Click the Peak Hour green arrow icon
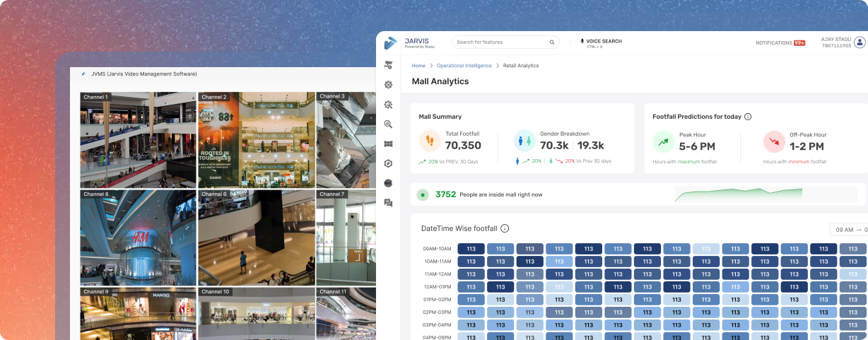Viewport: 868px width, 340px height. tap(664, 141)
